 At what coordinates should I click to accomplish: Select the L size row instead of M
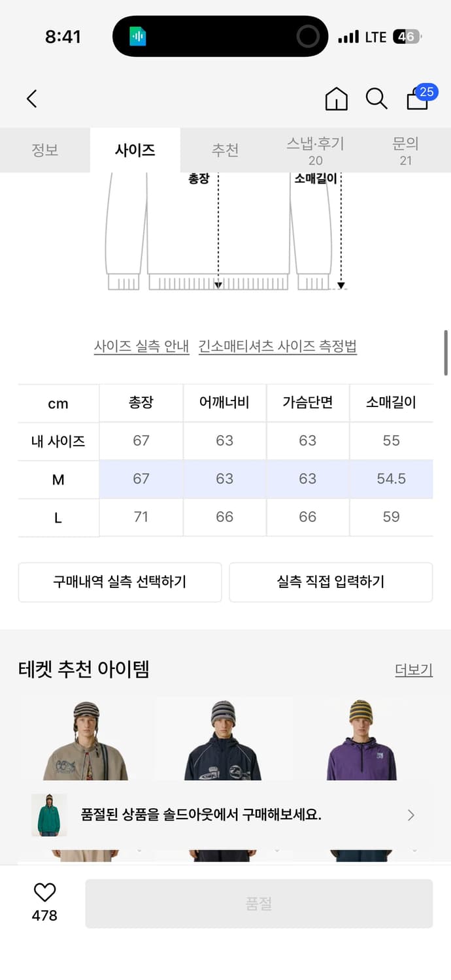[225, 517]
